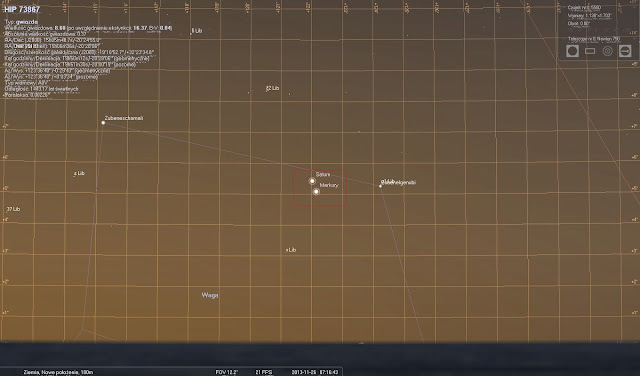Click the date and time display
Screen dimensions: 640x376
315,372
